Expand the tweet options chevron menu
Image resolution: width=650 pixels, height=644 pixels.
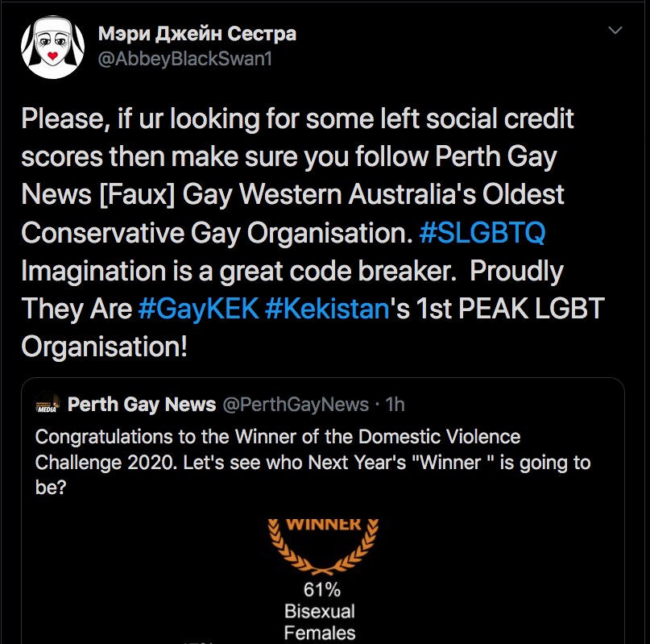click(615, 31)
